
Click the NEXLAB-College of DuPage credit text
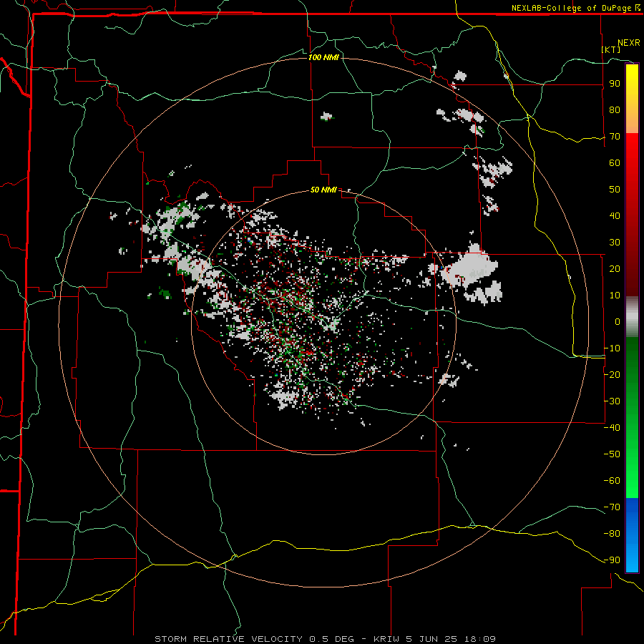click(x=576, y=8)
